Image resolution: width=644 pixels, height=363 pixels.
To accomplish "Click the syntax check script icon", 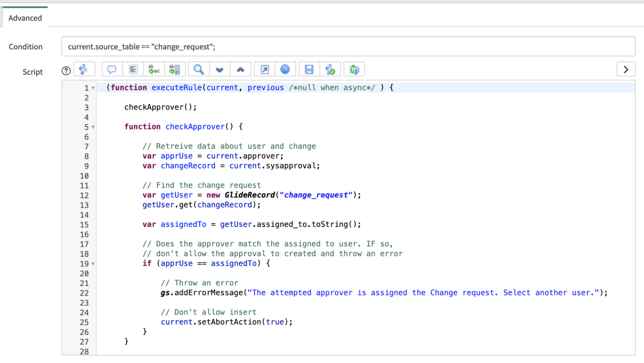I will click(330, 69).
